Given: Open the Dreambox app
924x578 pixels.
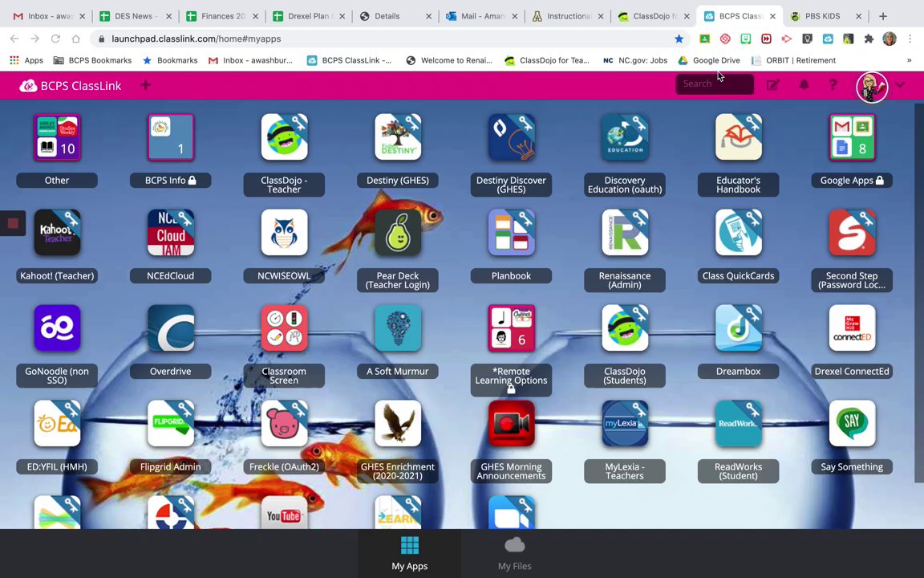Looking at the screenshot, I should coord(739,328).
